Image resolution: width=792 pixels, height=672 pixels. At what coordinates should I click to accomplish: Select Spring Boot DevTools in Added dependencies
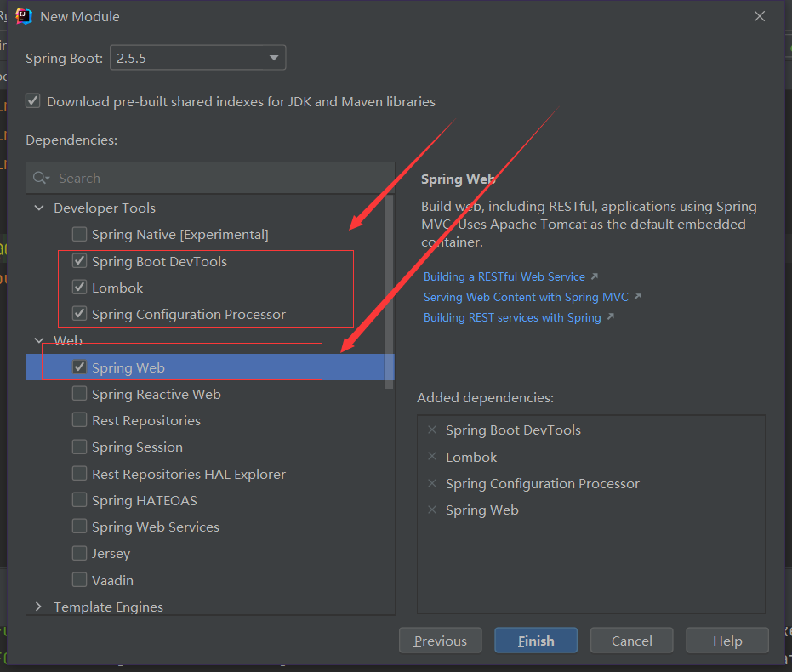513,430
